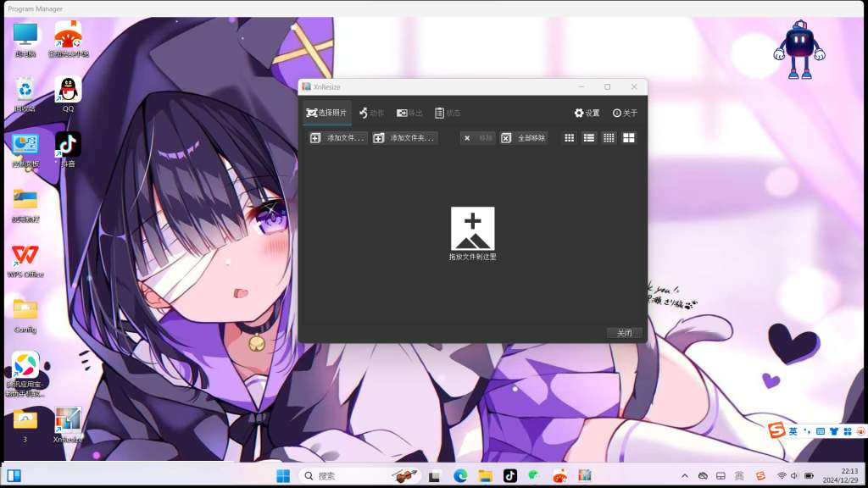
Task: Click 添加文件夹... button
Action: coord(404,138)
